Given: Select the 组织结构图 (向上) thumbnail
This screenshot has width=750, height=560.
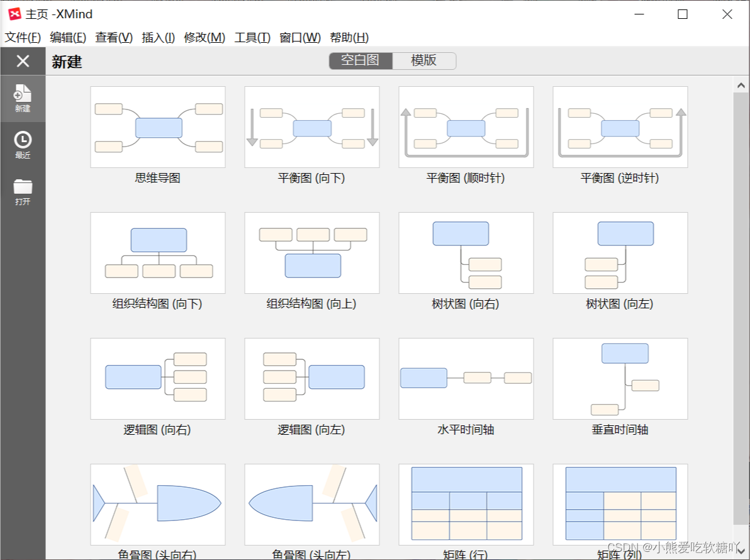Looking at the screenshot, I should pyautogui.click(x=312, y=253).
